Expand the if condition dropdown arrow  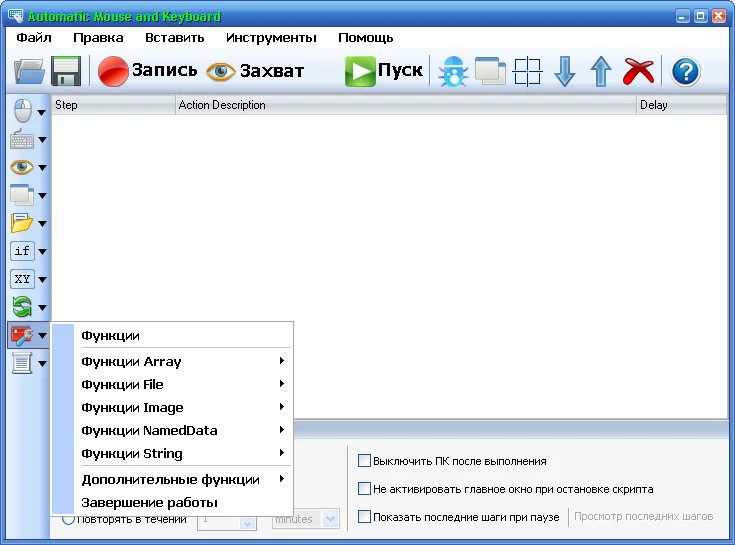tap(42, 252)
